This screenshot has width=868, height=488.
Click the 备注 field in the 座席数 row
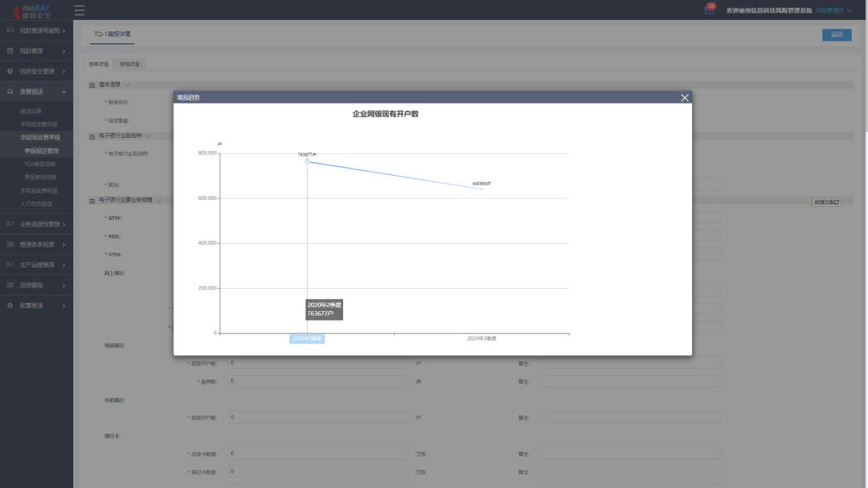point(630,381)
